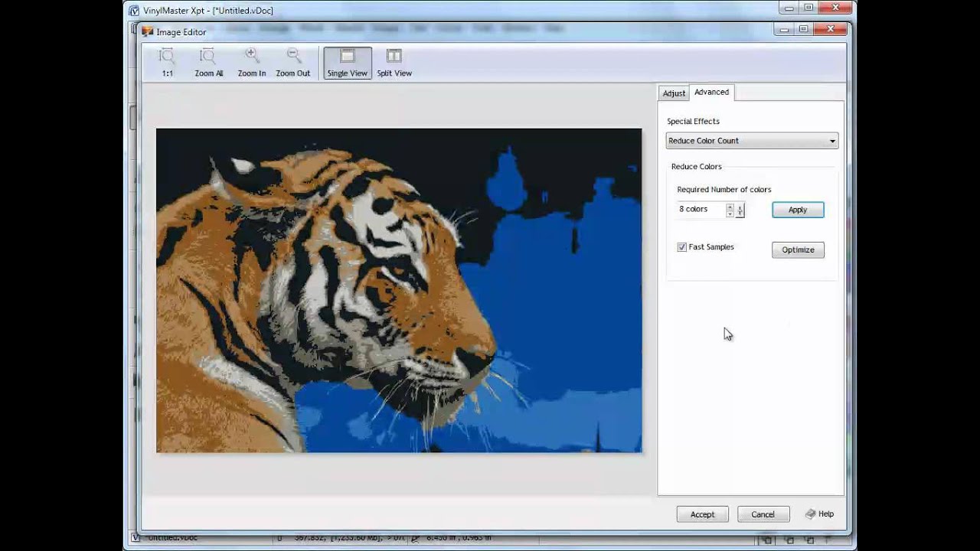Screen dimensions: 980x551
Task: Click the Apply button
Action: click(798, 210)
